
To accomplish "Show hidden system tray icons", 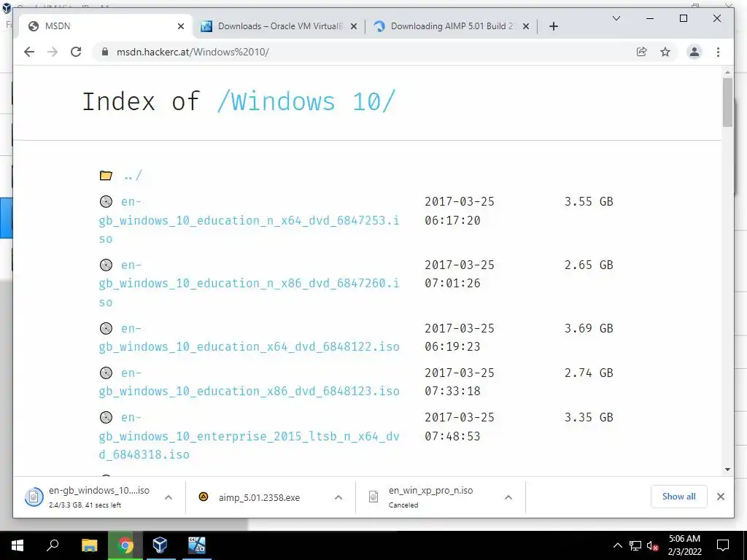I will [617, 545].
